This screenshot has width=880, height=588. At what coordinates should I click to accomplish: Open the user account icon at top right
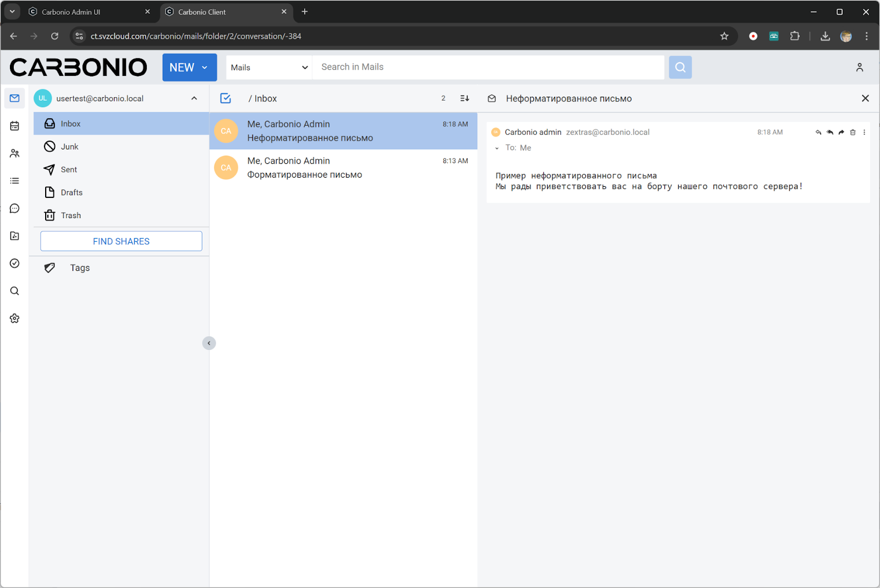860,67
